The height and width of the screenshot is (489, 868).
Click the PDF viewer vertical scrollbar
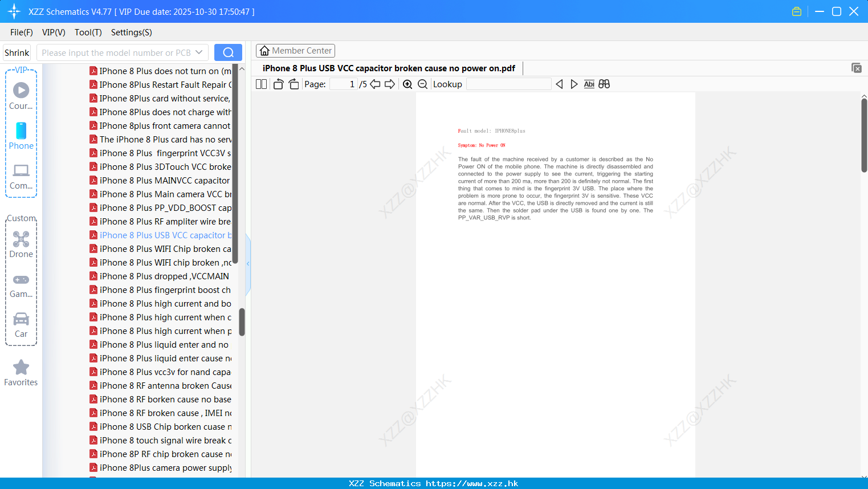tap(864, 135)
